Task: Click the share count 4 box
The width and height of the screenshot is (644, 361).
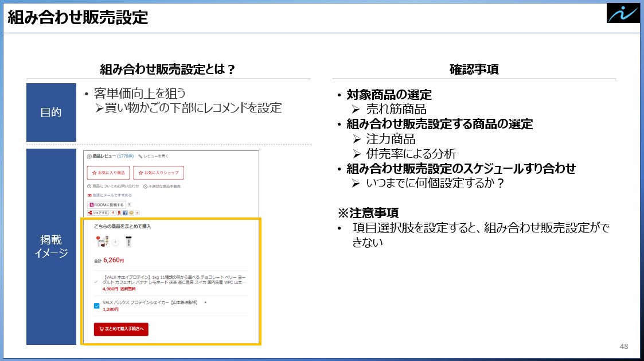Action: point(112,213)
